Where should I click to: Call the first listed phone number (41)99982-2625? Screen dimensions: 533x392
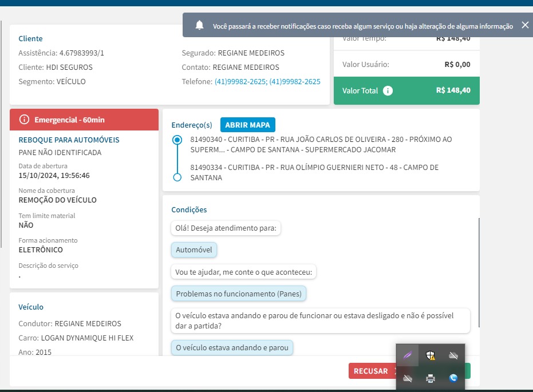click(240, 81)
